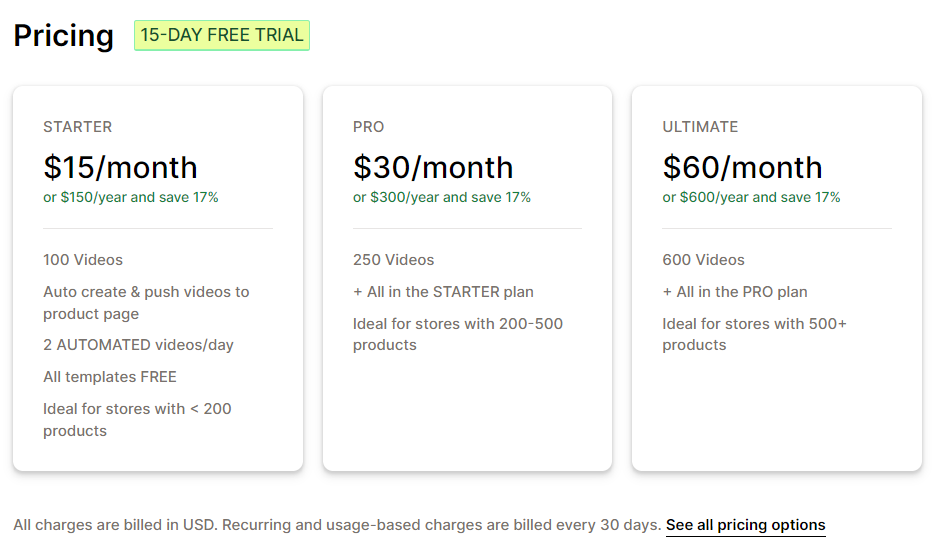Open the See all pricing options link
This screenshot has height=557, width=932.
(745, 525)
